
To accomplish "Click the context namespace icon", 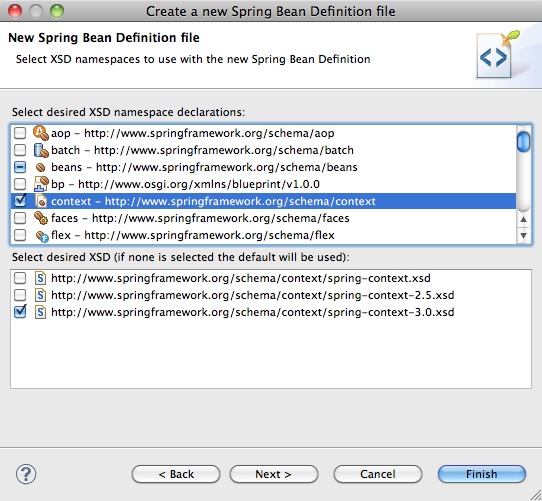I will [x=41, y=201].
